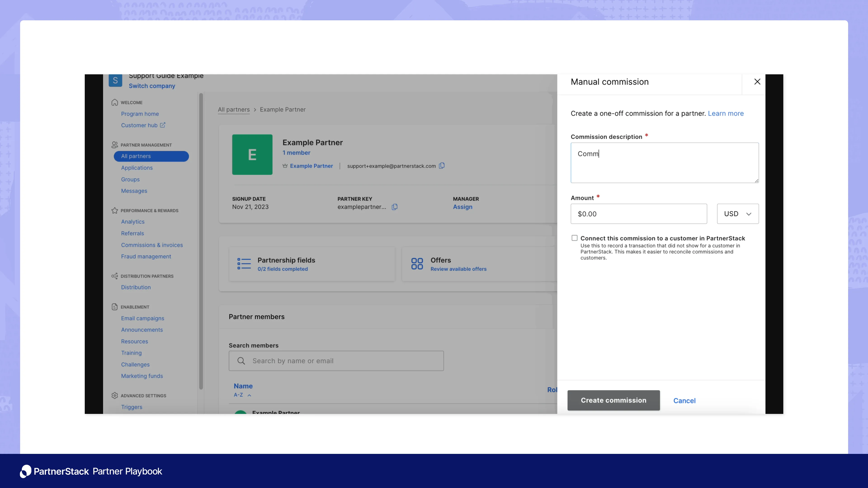Close the Manual commission panel

(757, 82)
